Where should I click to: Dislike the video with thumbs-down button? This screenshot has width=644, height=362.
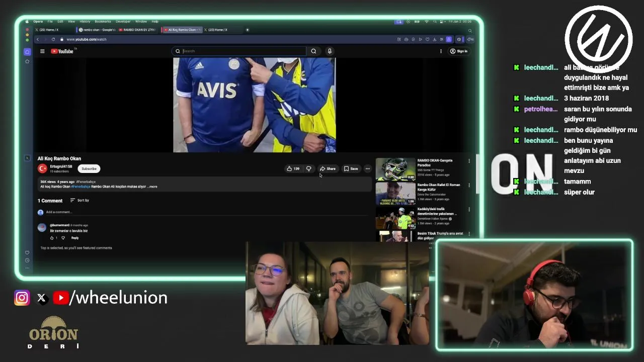coord(308,169)
